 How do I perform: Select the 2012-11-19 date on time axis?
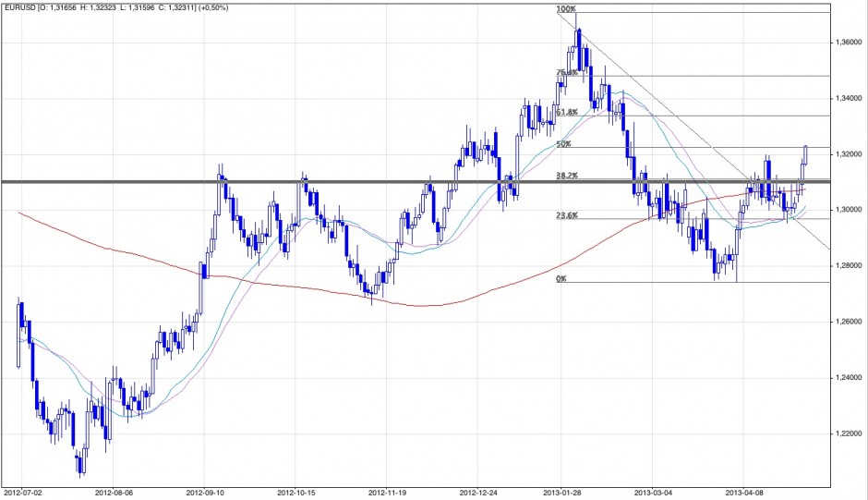[386, 494]
